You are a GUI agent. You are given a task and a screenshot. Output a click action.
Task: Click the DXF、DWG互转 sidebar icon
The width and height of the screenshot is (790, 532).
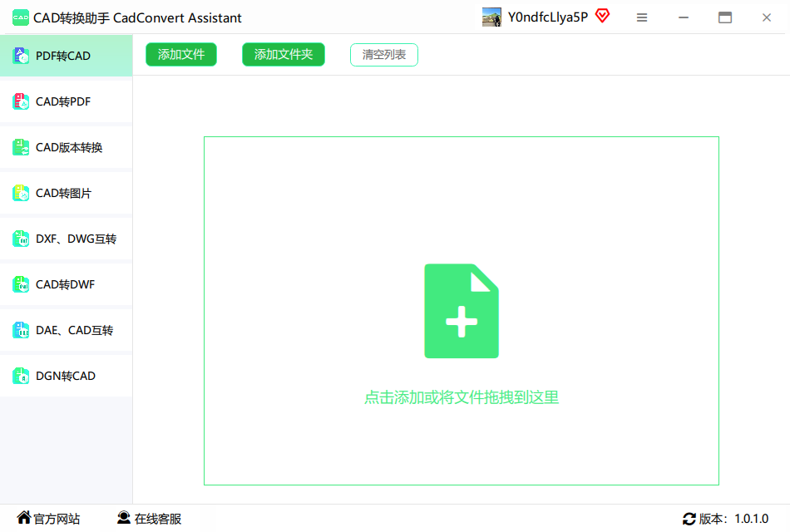tap(21, 239)
